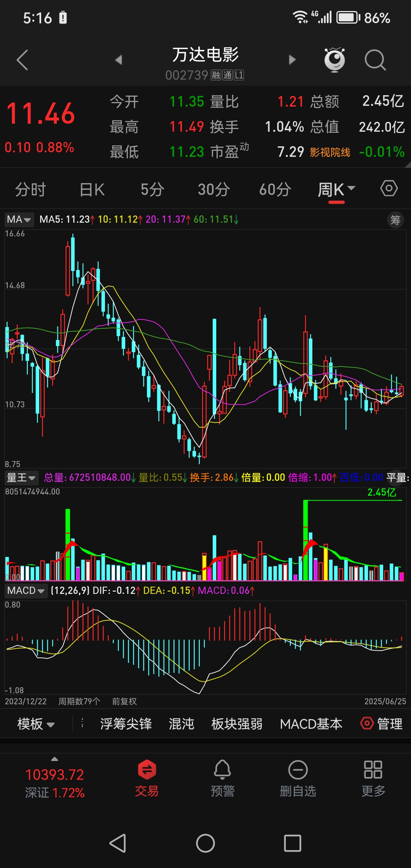Tap the MA5: 11.23 readout
The image size is (411, 868).
click(67, 219)
